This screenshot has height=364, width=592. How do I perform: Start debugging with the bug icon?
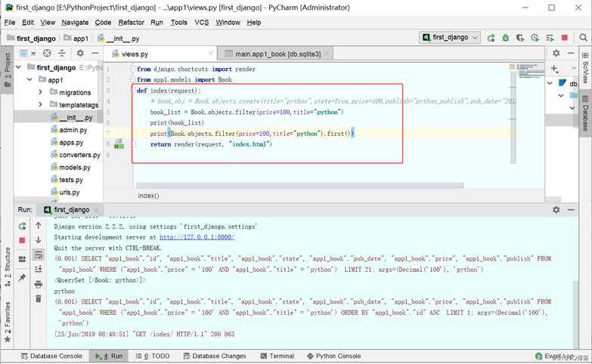(506, 38)
